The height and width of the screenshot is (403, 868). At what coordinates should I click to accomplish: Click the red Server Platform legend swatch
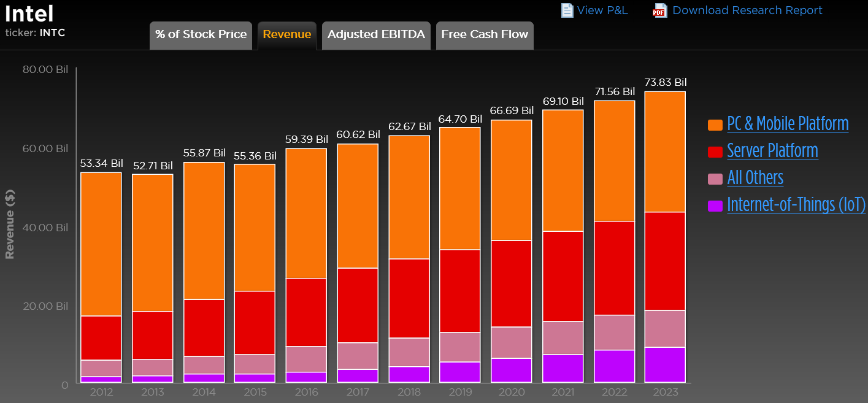[x=715, y=152]
